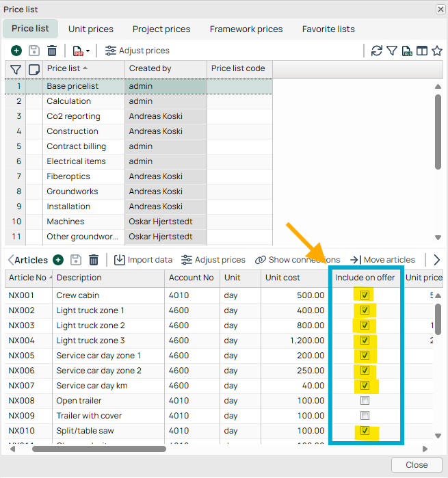Open column layout icon
This screenshot has width=448, height=478.
click(x=422, y=51)
